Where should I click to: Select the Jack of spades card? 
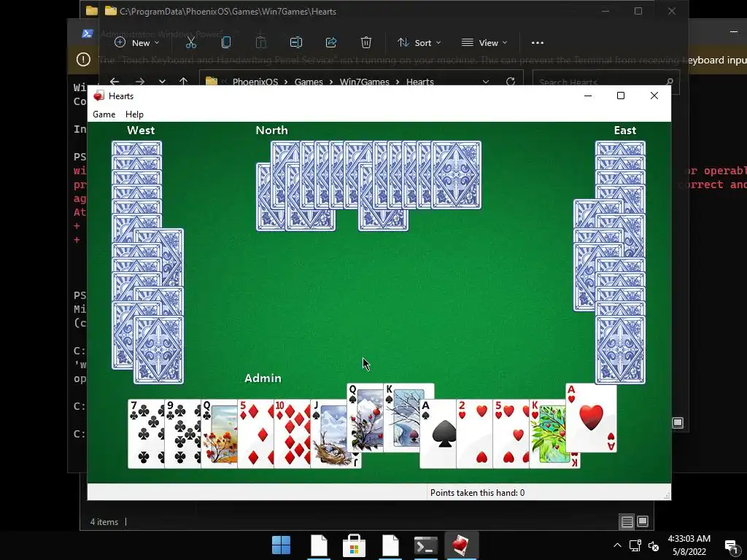tap(329, 434)
